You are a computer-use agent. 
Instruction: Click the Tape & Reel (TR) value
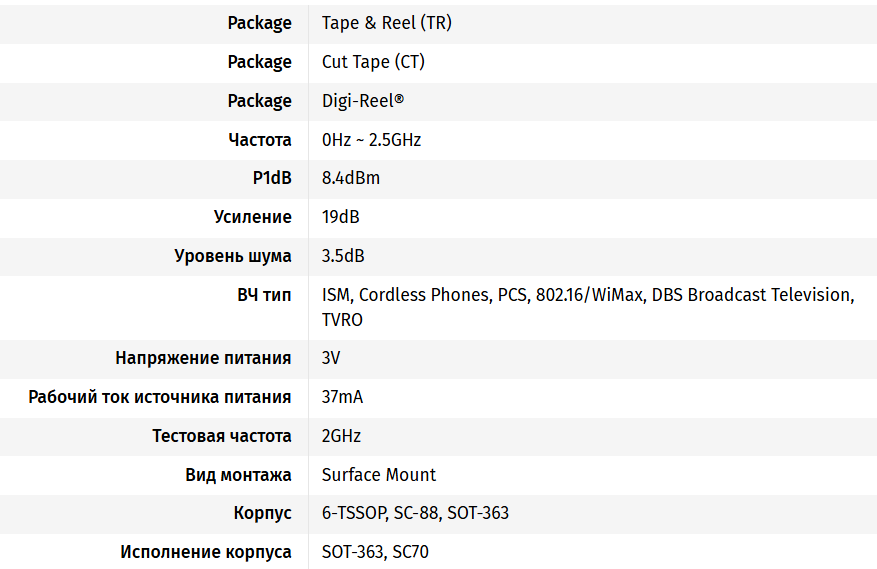386,23
